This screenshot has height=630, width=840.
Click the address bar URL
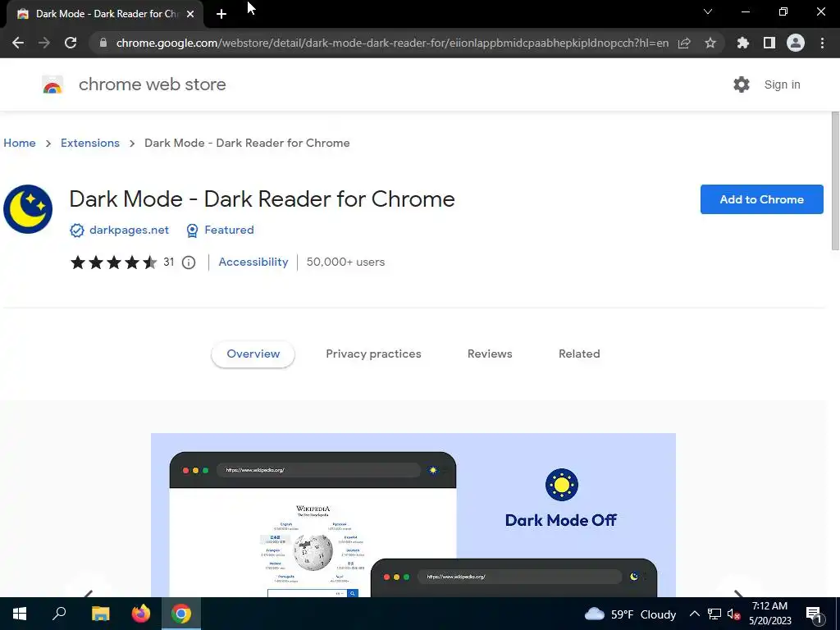pos(392,43)
